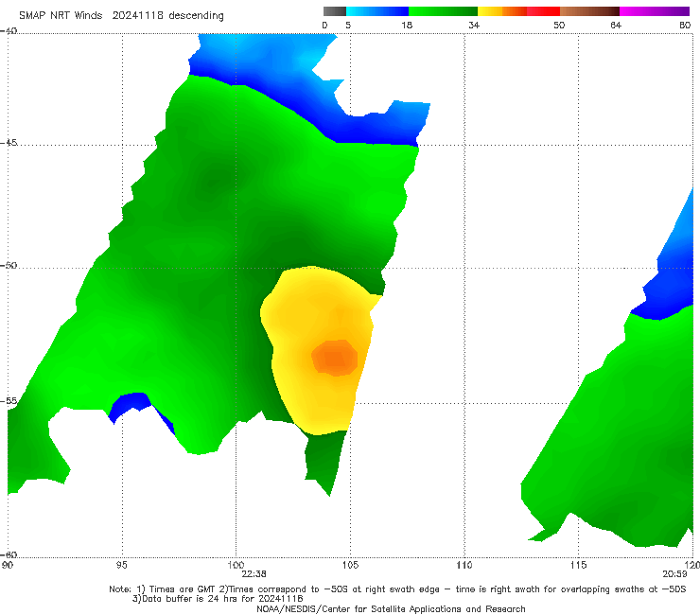Click the green 18-34 color bar segment
Viewport: 700px width, 615px height.
click(x=444, y=11)
